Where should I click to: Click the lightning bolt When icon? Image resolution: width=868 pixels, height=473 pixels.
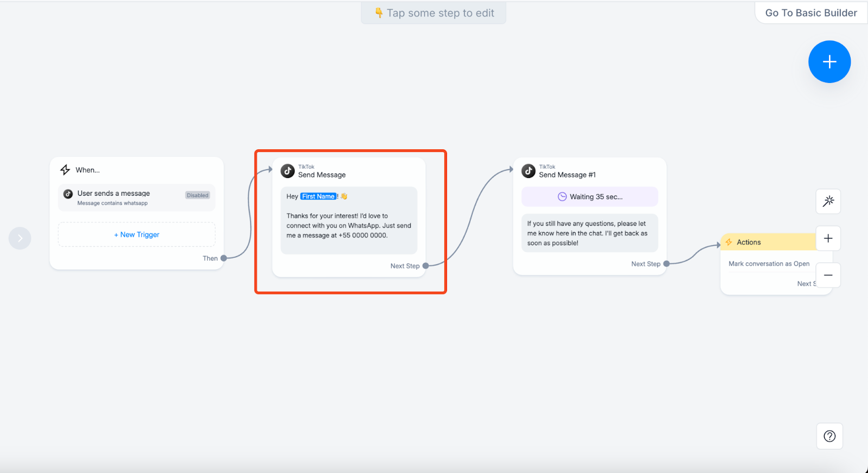65,170
